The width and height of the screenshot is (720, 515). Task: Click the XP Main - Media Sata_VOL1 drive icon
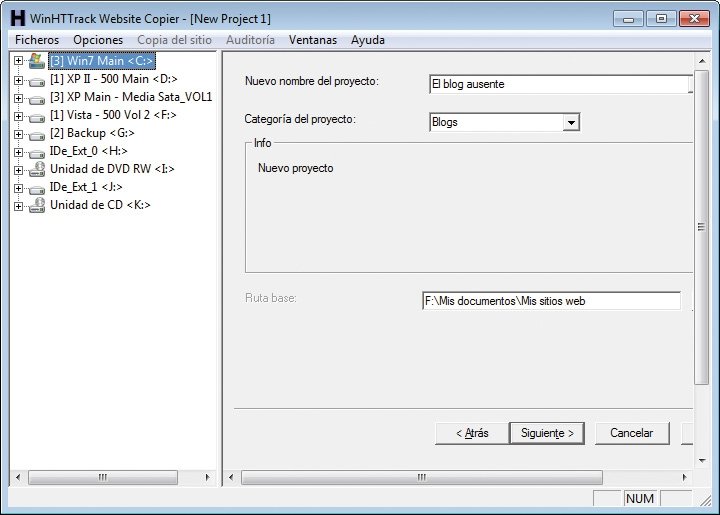click(37, 100)
